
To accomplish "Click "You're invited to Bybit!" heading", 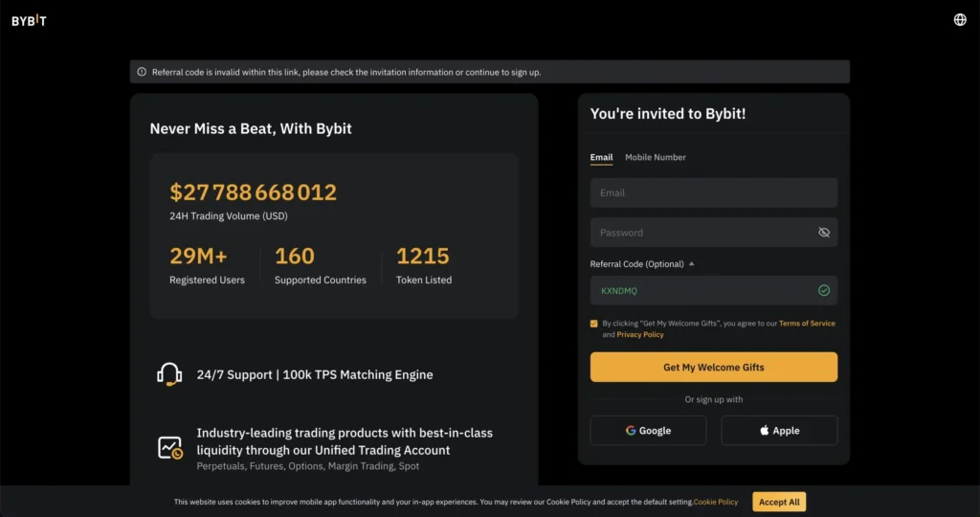I will pyautogui.click(x=667, y=114).
